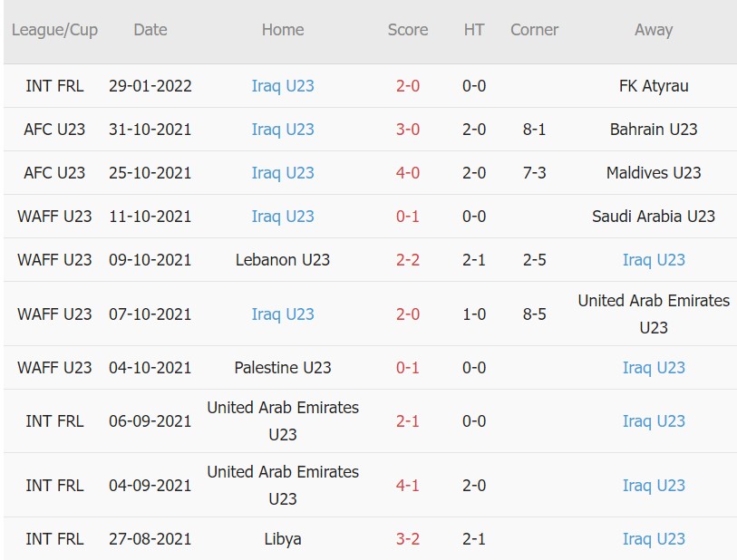Click the FK Atyrau away team link
This screenshot has height=560, width=737.
coord(654,85)
